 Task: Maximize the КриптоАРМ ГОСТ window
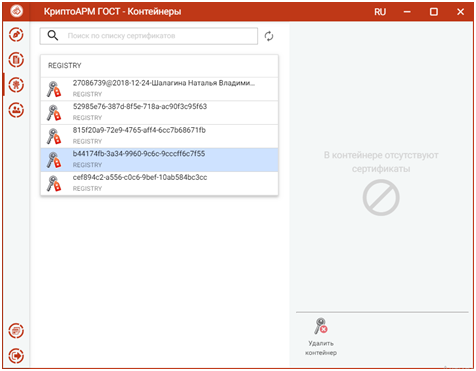(x=434, y=12)
